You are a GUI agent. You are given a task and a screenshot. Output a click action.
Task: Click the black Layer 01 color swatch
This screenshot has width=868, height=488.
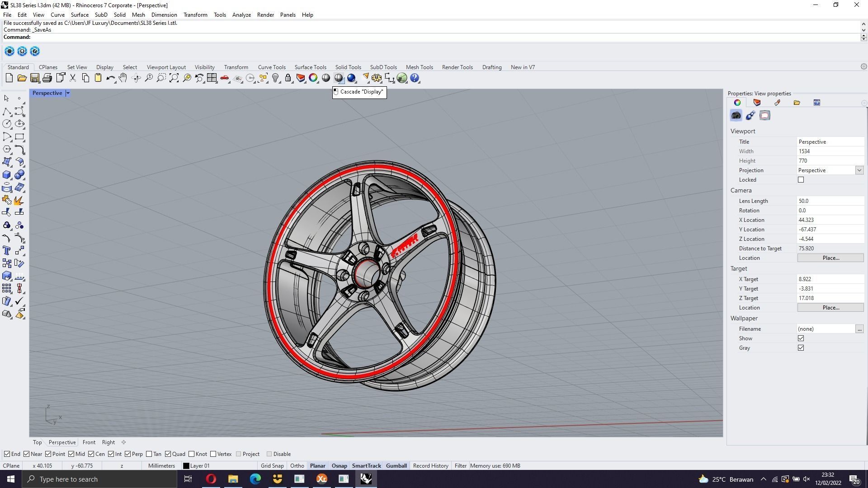pyautogui.click(x=186, y=466)
